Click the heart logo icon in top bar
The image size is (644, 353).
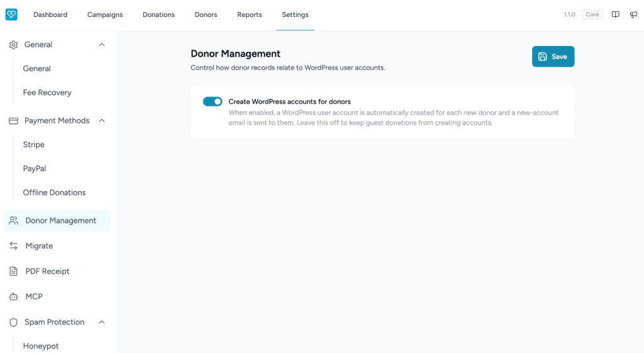coord(11,14)
